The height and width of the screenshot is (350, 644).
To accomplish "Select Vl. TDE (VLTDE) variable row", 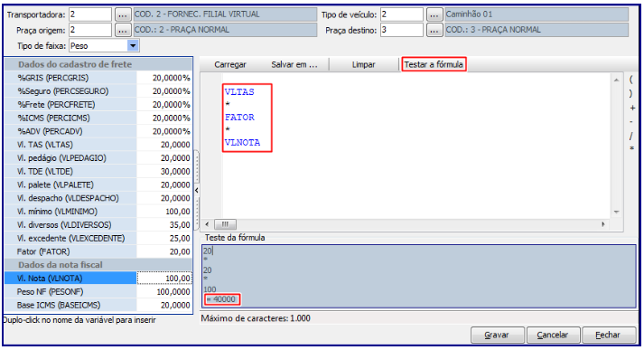I will [x=98, y=171].
